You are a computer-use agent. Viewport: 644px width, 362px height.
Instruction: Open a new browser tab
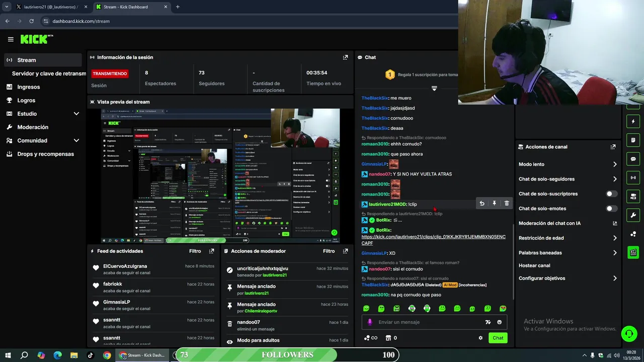point(178,7)
